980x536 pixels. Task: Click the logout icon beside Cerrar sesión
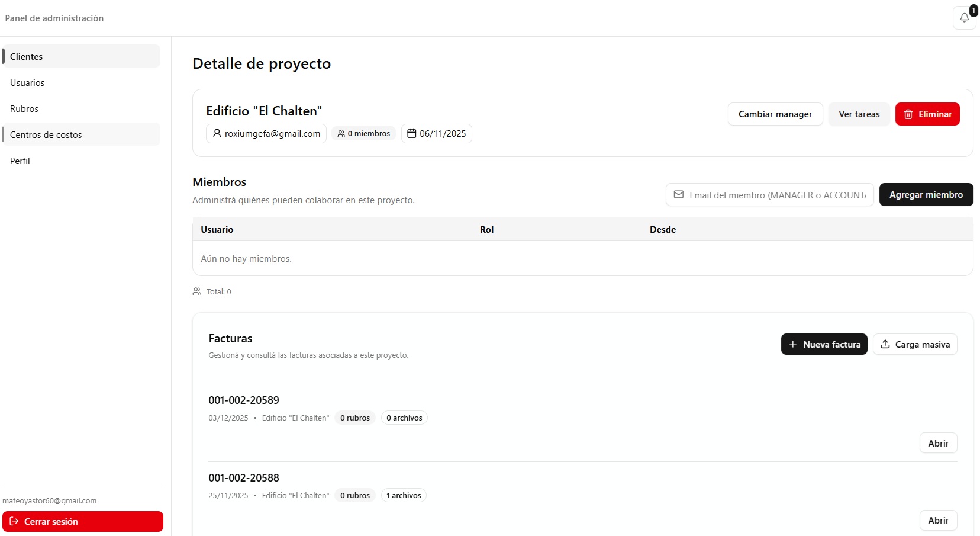tap(14, 521)
